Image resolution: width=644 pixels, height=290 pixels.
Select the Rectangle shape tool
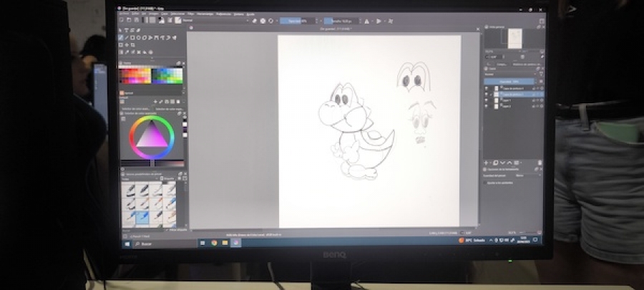click(132, 37)
